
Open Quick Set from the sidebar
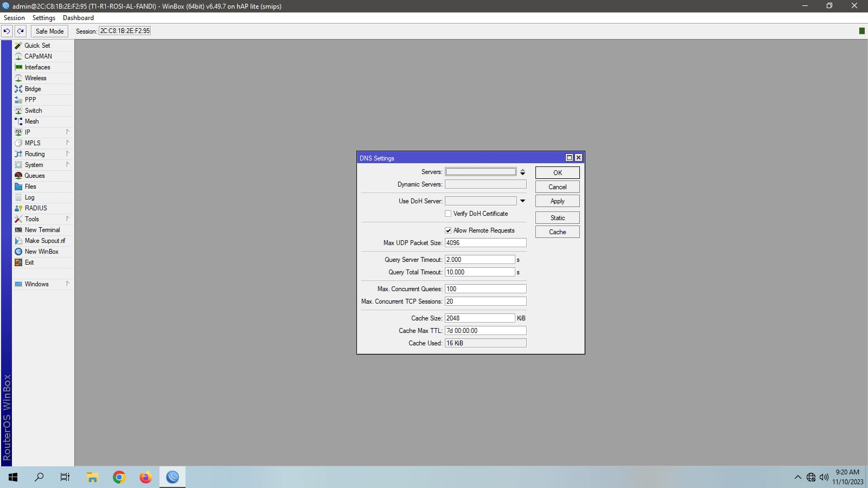tap(43, 46)
